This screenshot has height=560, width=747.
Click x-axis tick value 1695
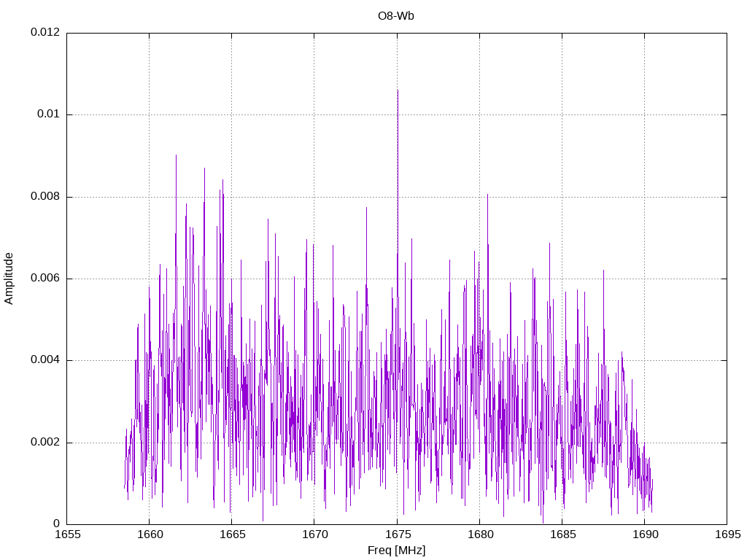pos(728,534)
